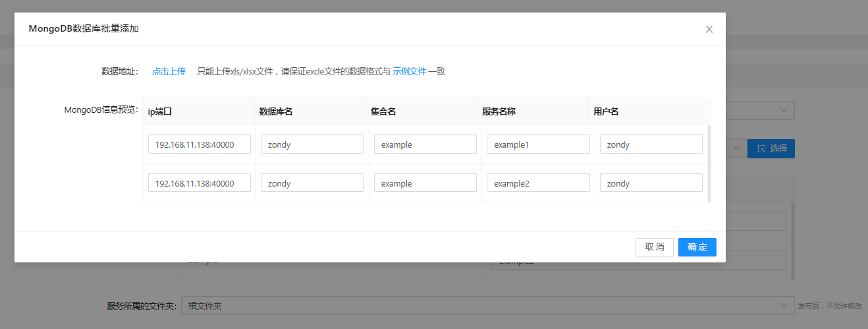Edit 数据库名 field in example2 row
This screenshot has width=868, height=329.
[312, 183]
